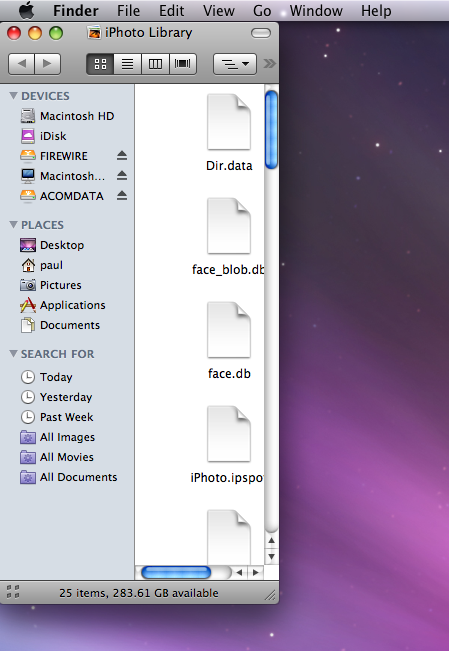Open the Go menu

(262, 10)
